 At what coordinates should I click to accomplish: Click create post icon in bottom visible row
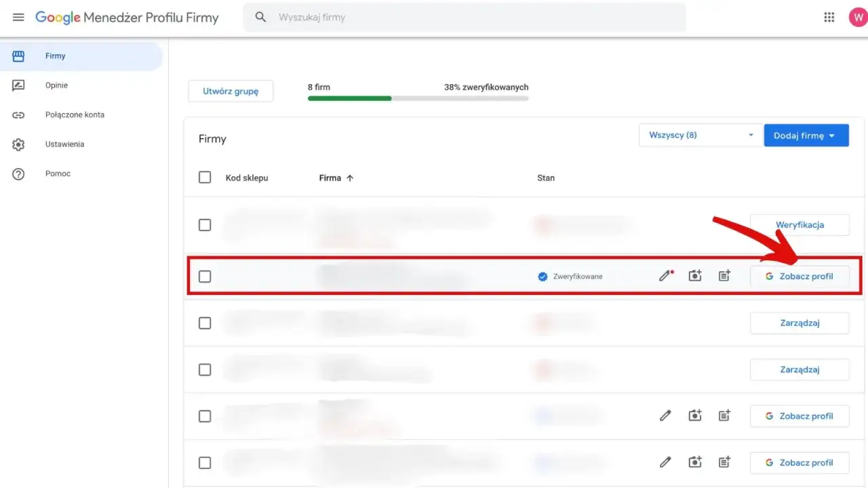click(724, 462)
